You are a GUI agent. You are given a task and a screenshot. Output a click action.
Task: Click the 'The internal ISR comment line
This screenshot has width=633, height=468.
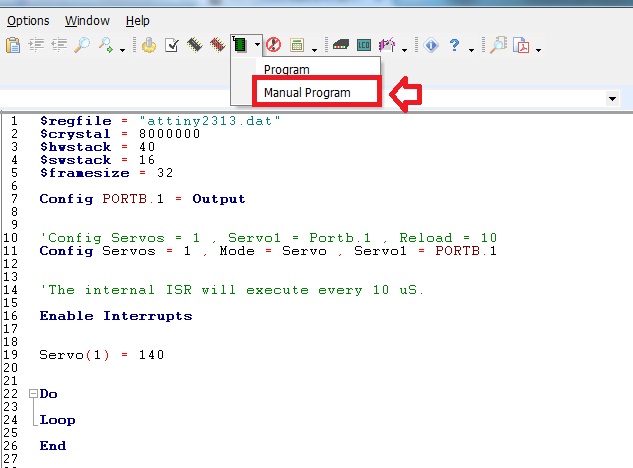point(232,290)
